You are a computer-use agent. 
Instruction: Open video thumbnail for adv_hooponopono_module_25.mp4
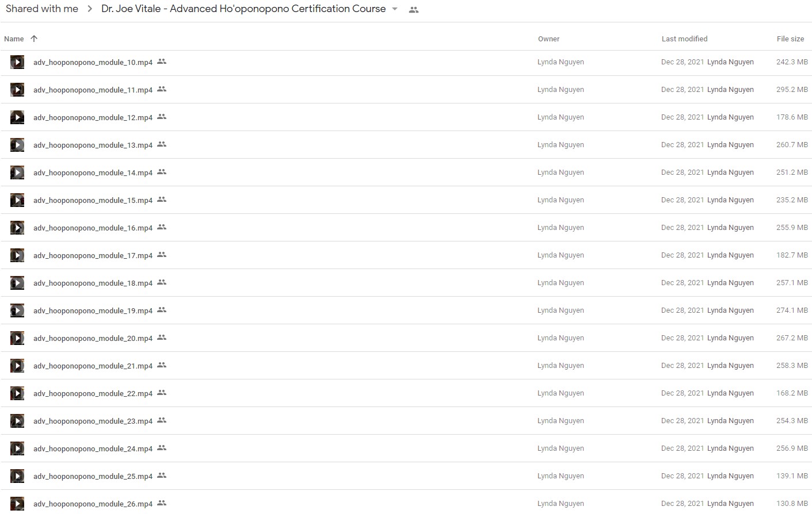point(17,476)
